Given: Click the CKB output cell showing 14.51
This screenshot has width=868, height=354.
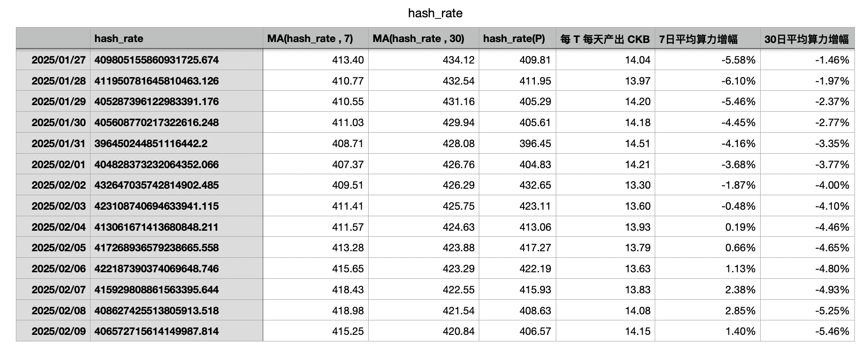Looking at the screenshot, I should pyautogui.click(x=605, y=143).
